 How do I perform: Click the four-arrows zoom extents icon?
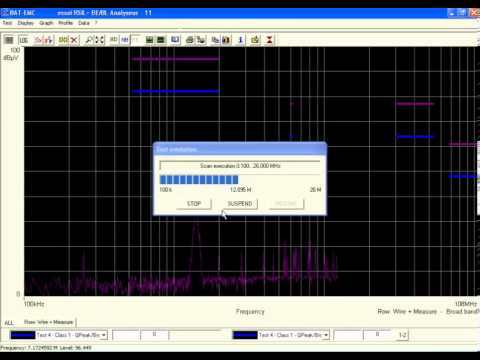tap(100, 40)
